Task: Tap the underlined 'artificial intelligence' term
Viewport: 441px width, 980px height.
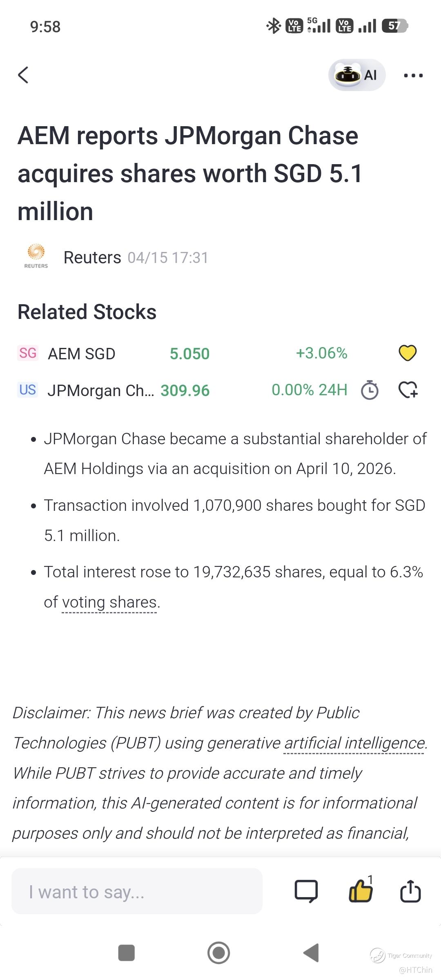Action: pos(354,743)
